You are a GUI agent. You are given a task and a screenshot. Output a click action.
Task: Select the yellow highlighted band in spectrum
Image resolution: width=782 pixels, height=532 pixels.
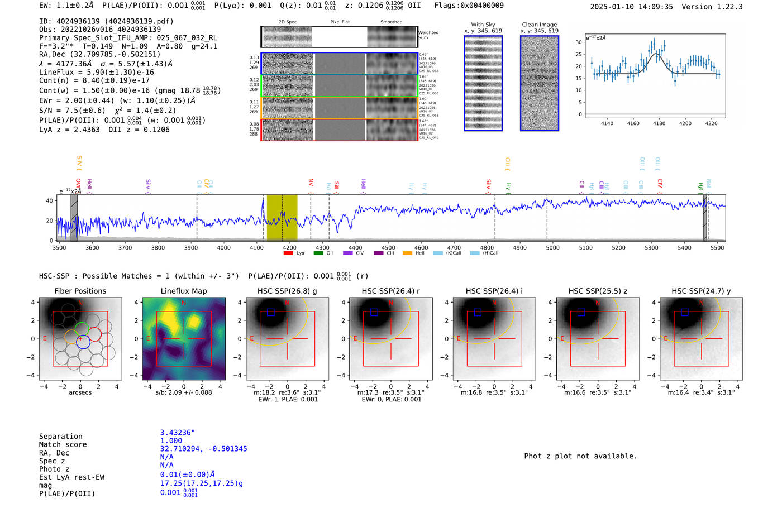tap(282, 218)
